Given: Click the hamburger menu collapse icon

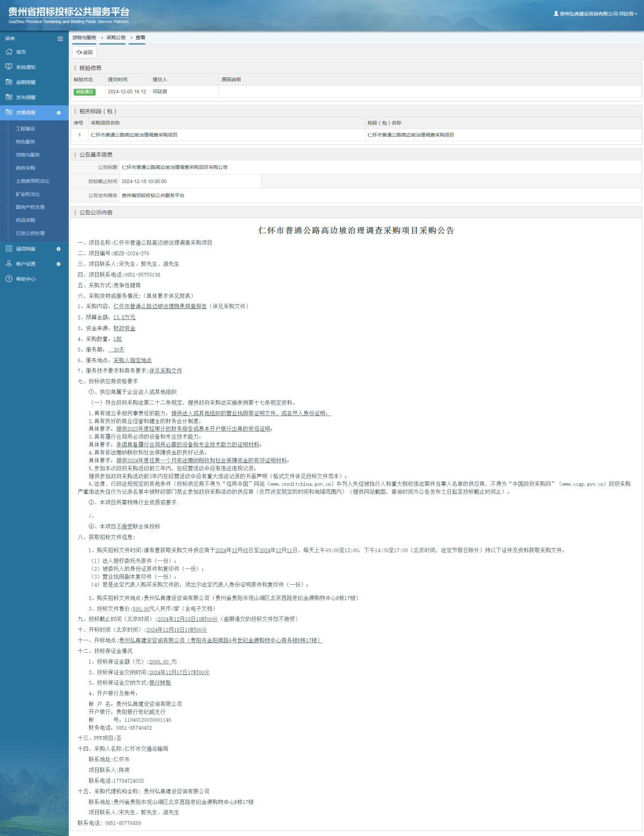Looking at the screenshot, I should point(60,39).
